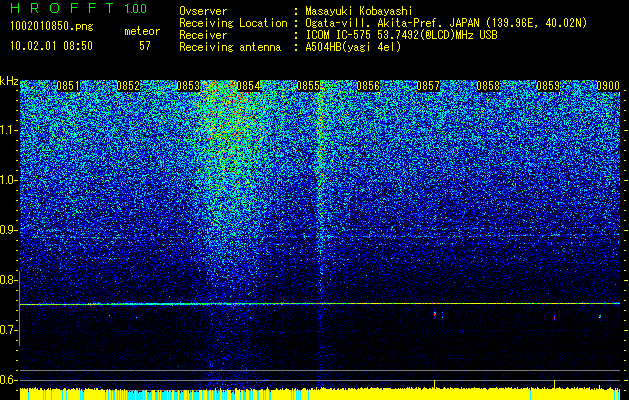Click the 0900 time marker label
629x400 pixels.
608,86
